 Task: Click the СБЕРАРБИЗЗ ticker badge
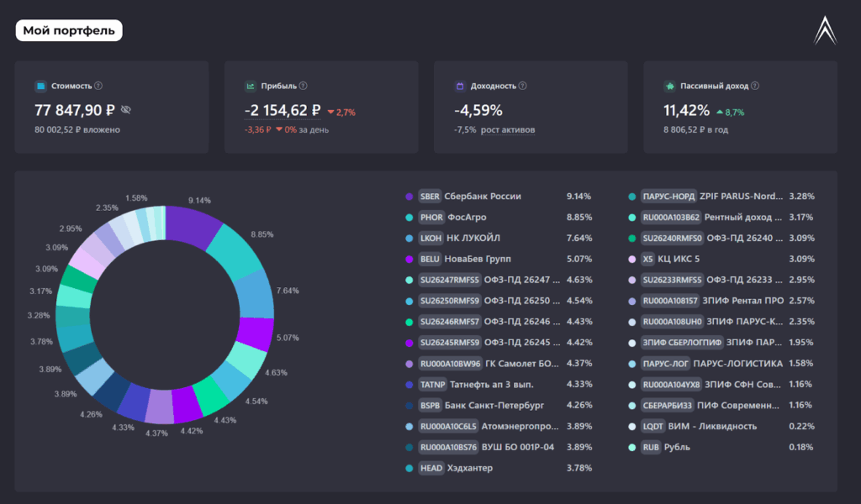point(667,405)
